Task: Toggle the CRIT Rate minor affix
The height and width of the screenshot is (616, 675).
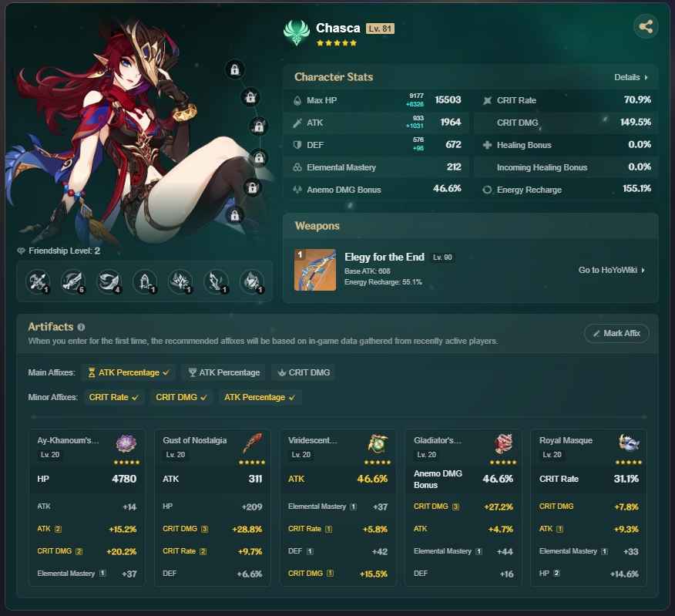Action: (113, 397)
